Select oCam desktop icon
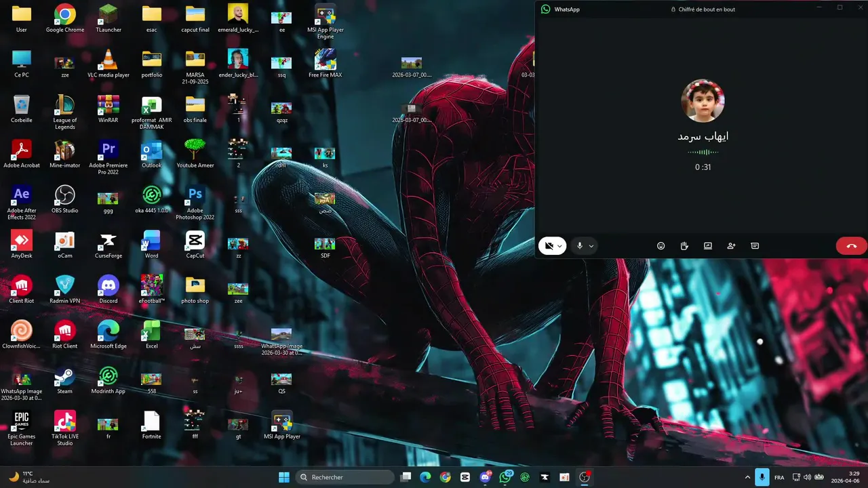Image resolution: width=868 pixels, height=488 pixels. [65, 244]
